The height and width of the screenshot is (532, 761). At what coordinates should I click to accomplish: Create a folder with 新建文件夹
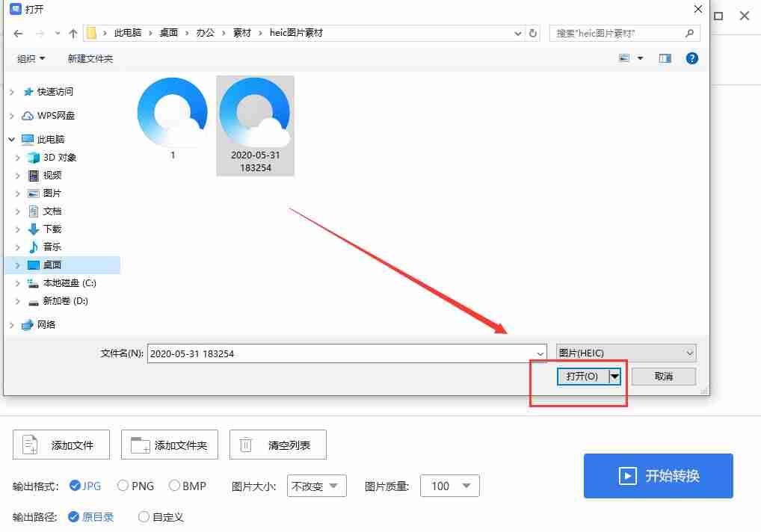pyautogui.click(x=90, y=59)
